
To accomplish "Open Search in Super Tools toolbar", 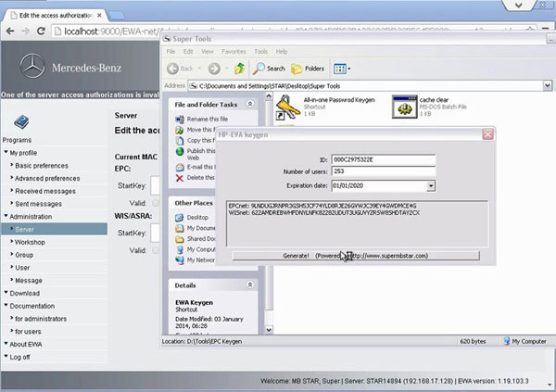I will [269, 69].
